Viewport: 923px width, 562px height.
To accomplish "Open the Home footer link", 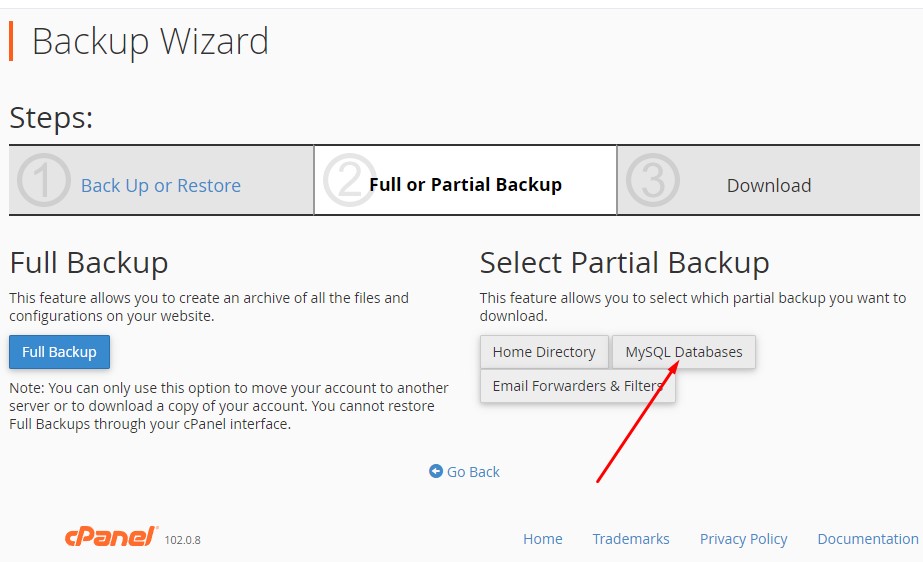I will (542, 539).
